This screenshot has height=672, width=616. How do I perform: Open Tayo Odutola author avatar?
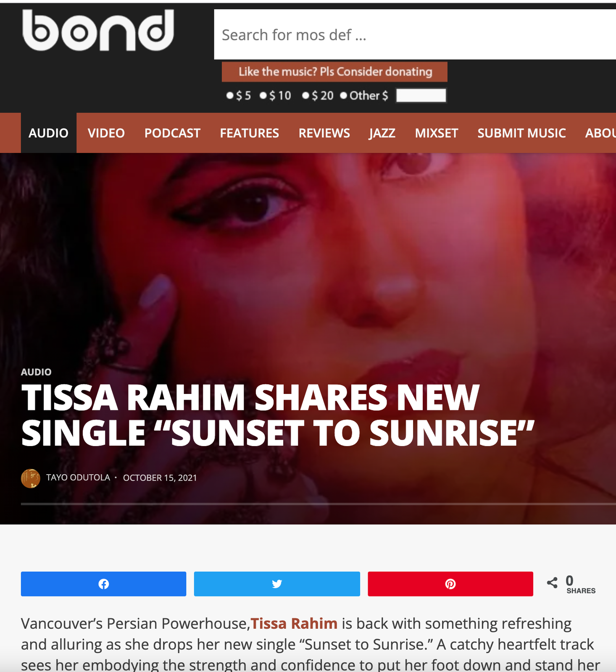pos(31,478)
